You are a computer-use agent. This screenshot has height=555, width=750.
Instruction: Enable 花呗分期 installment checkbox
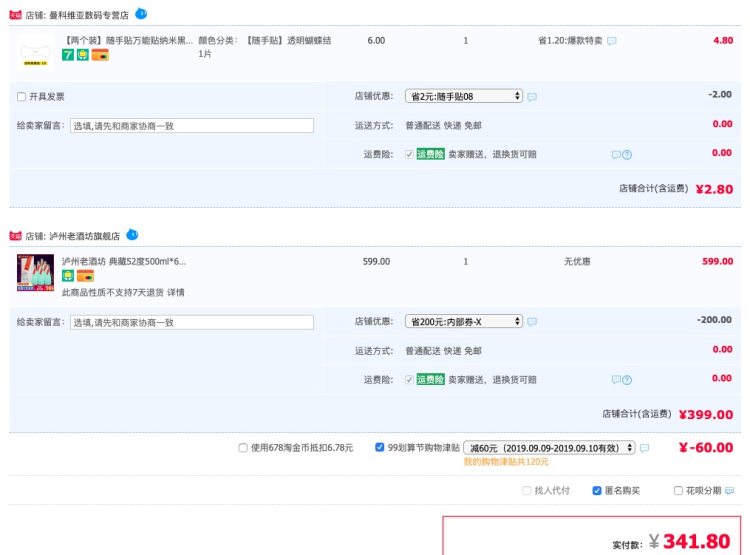tap(678, 490)
